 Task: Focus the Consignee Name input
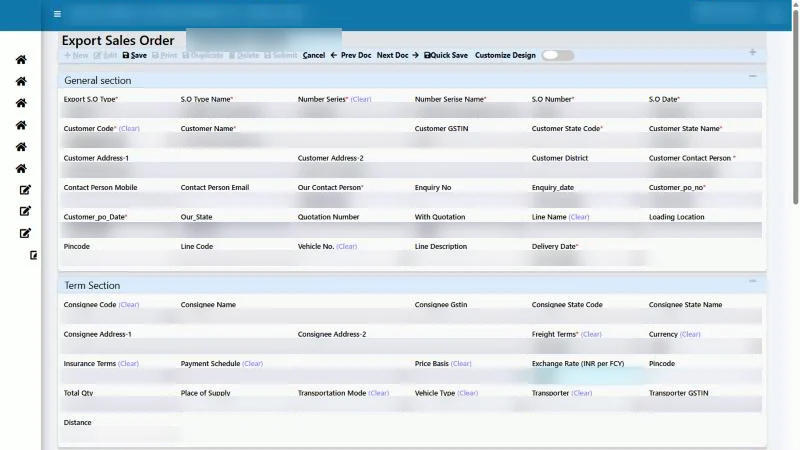pos(294,317)
